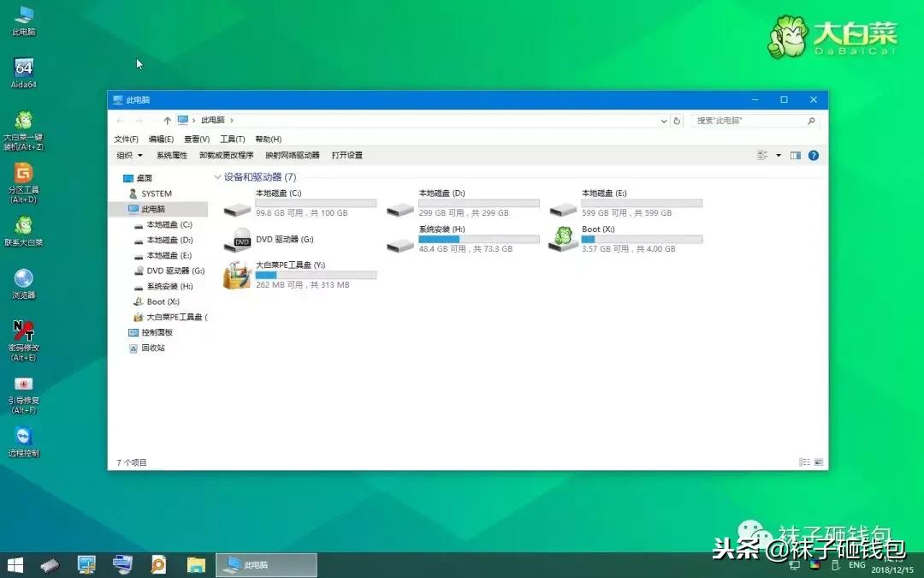The height and width of the screenshot is (578, 924).
Task: Collapse the 设备和驱动器 section
Action: pyautogui.click(x=218, y=176)
